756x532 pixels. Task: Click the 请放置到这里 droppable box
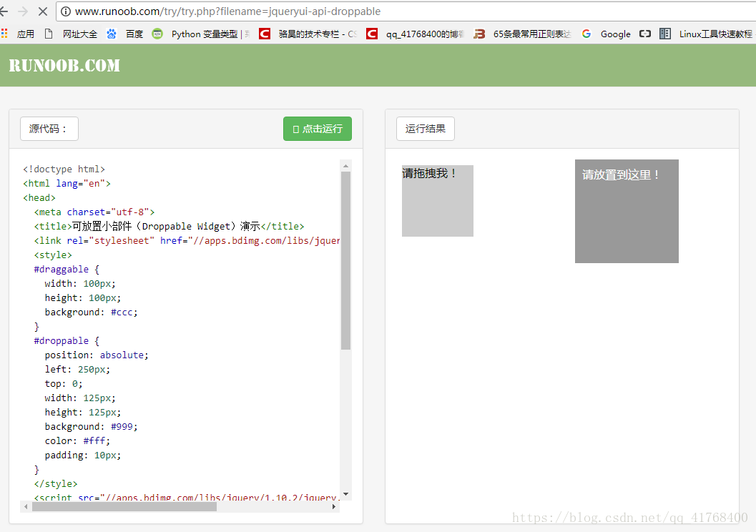tap(627, 211)
